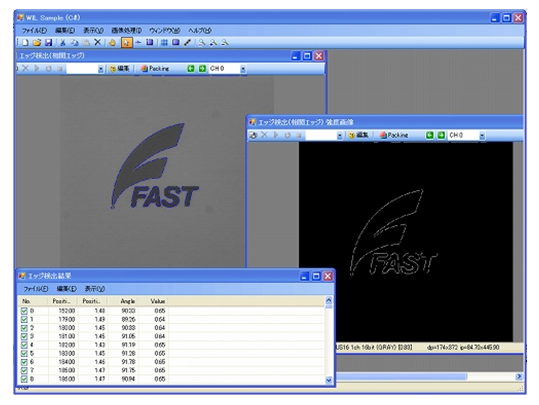Click Packing button in edge detection window toolbar

pos(155,69)
